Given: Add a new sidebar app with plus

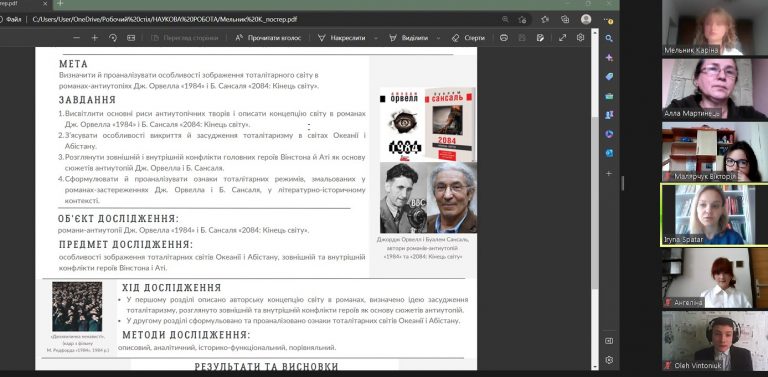Looking at the screenshot, I should (609, 173).
